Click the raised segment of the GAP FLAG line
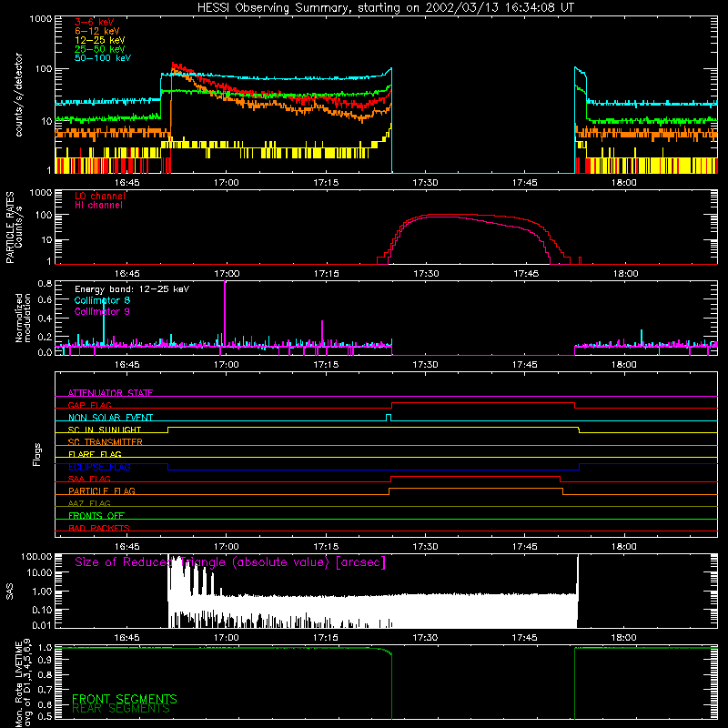The height and width of the screenshot is (728, 728). (x=483, y=403)
